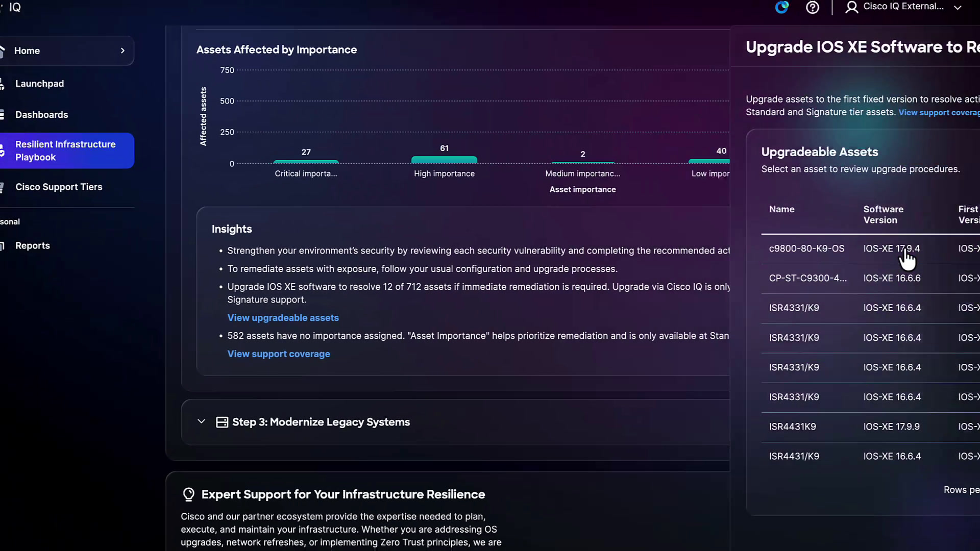Viewport: 980px width, 551px height.
Task: Click View support coverage link in upgrade panel
Action: (939, 112)
